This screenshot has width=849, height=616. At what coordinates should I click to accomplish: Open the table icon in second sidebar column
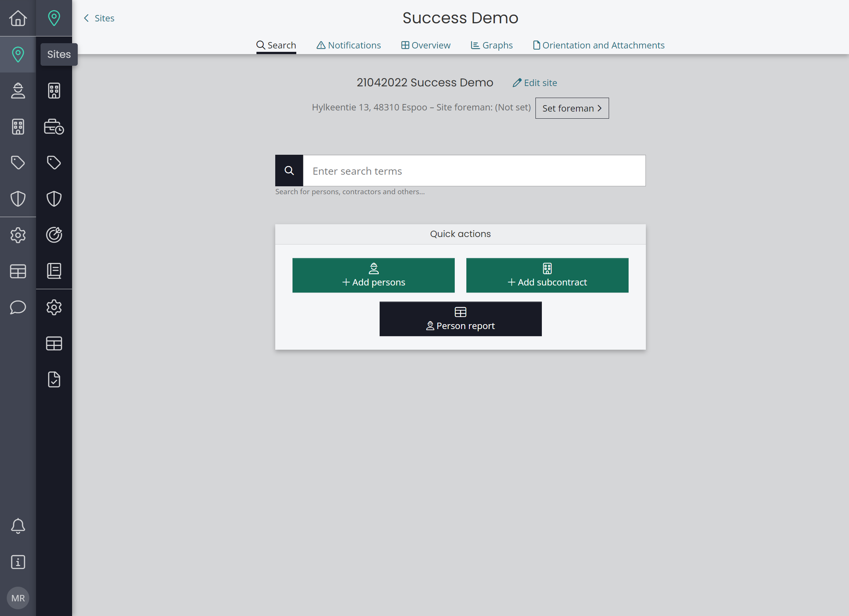pyautogui.click(x=54, y=343)
